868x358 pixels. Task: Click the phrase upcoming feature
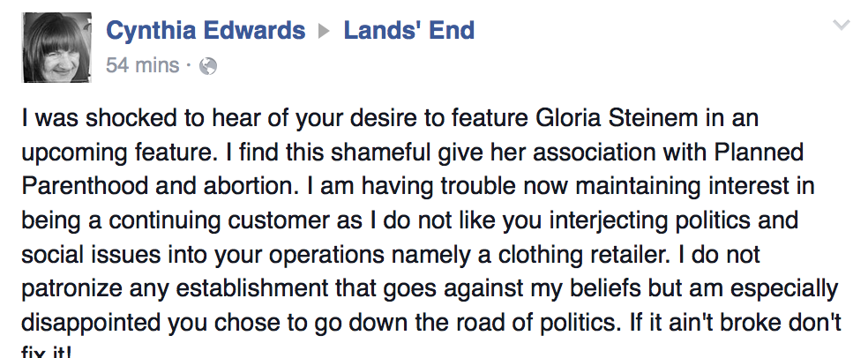coord(116,153)
